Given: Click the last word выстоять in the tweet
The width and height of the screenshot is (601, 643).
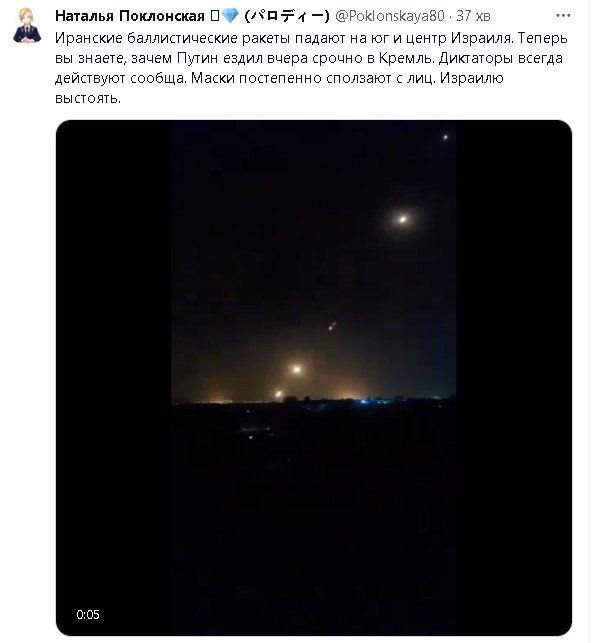Looking at the screenshot, I should pos(88,98).
